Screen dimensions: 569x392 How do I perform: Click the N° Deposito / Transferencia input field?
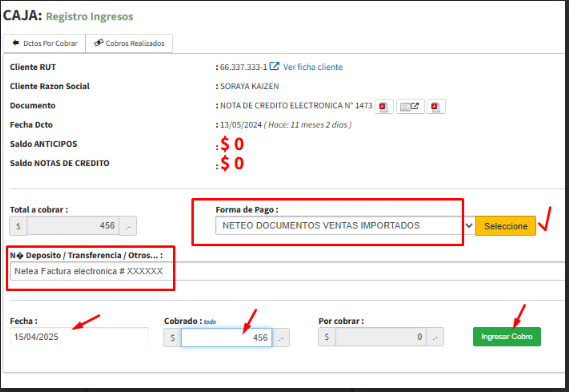click(x=287, y=271)
